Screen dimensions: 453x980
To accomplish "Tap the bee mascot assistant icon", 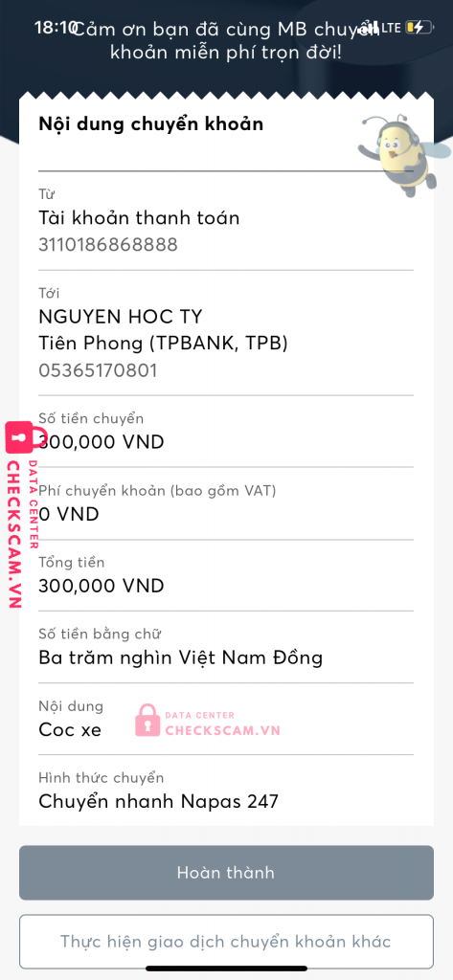I will [403, 155].
